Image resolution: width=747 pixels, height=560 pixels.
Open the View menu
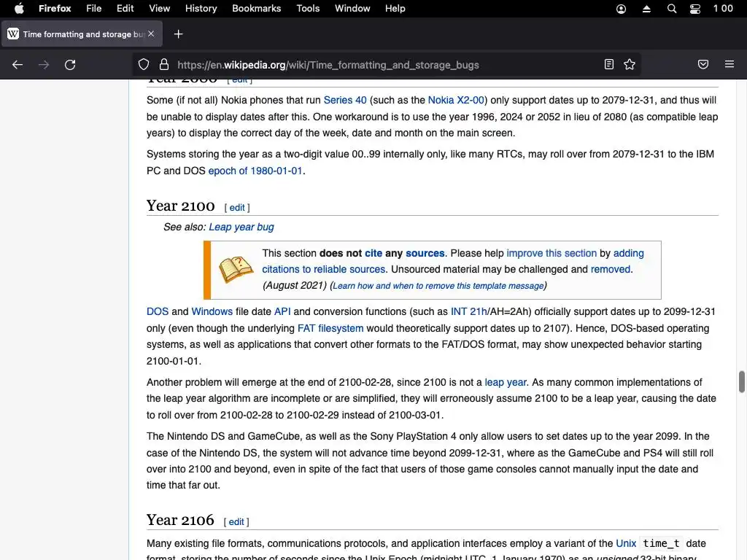click(159, 9)
